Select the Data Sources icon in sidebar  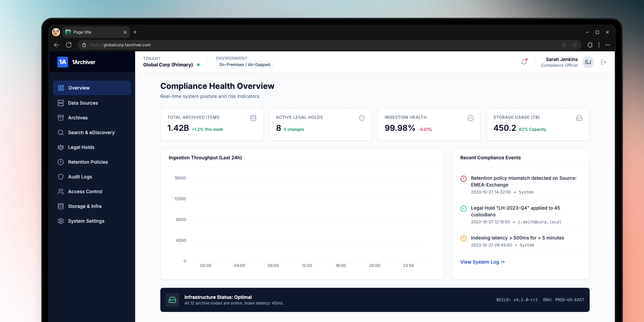[x=61, y=103]
